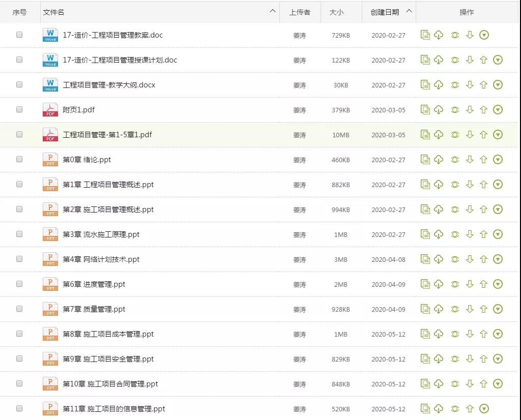Download 第9章 施工项目安全管理.ppt via cloud icon
Viewport: 521px width, 420px height.
click(439, 359)
